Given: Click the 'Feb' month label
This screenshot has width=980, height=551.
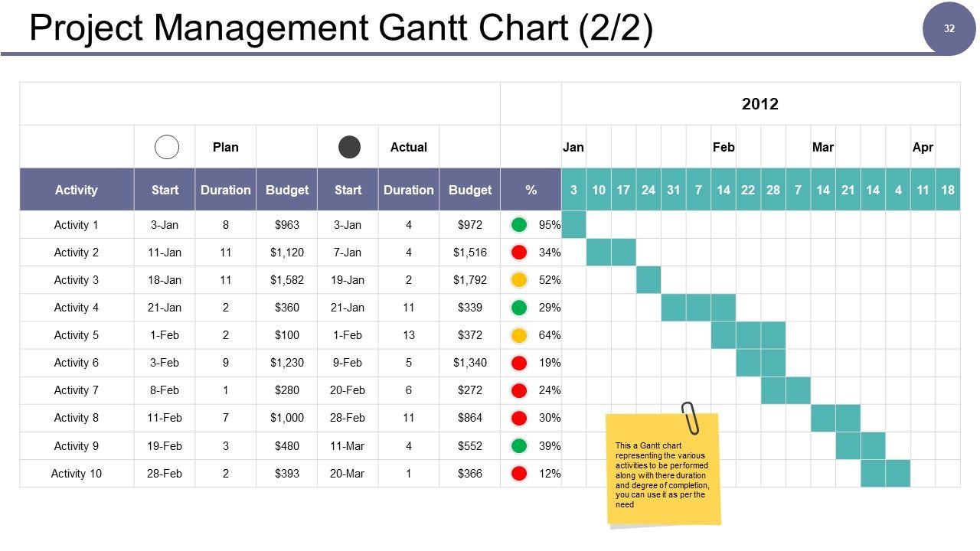Looking at the screenshot, I should click(724, 147).
